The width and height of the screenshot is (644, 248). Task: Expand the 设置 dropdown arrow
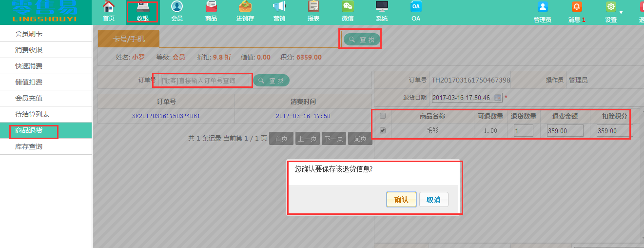(x=621, y=12)
